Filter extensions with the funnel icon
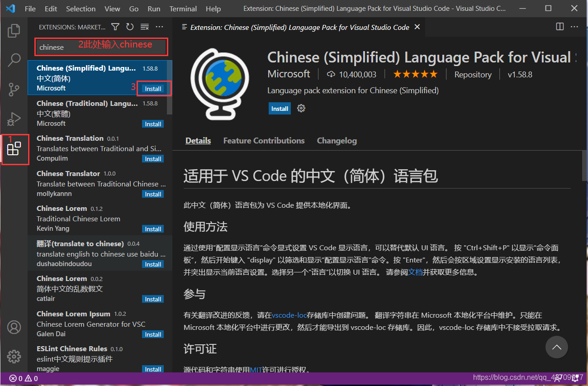 click(115, 27)
